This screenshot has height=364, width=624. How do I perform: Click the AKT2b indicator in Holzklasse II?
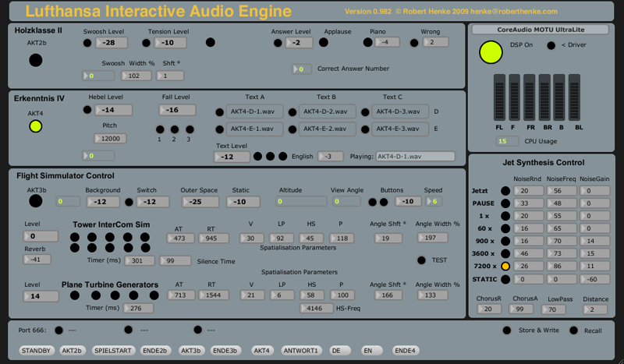(x=35, y=60)
